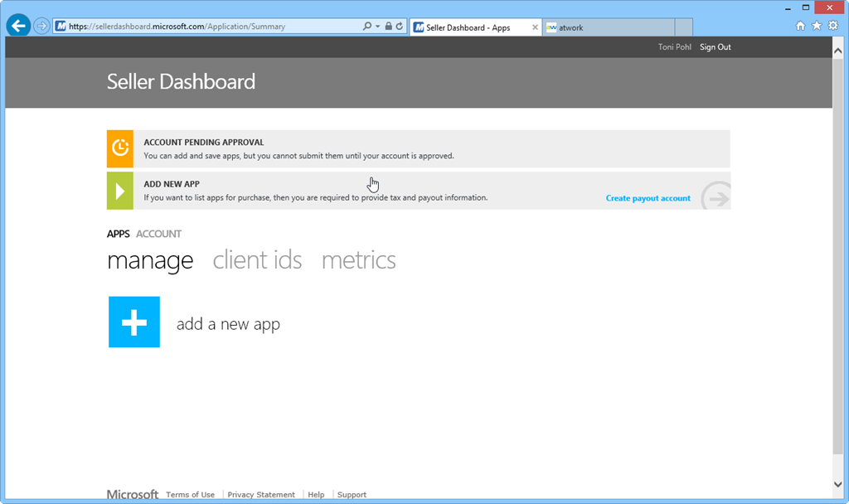Click the search magnifier icon in address bar

(367, 26)
